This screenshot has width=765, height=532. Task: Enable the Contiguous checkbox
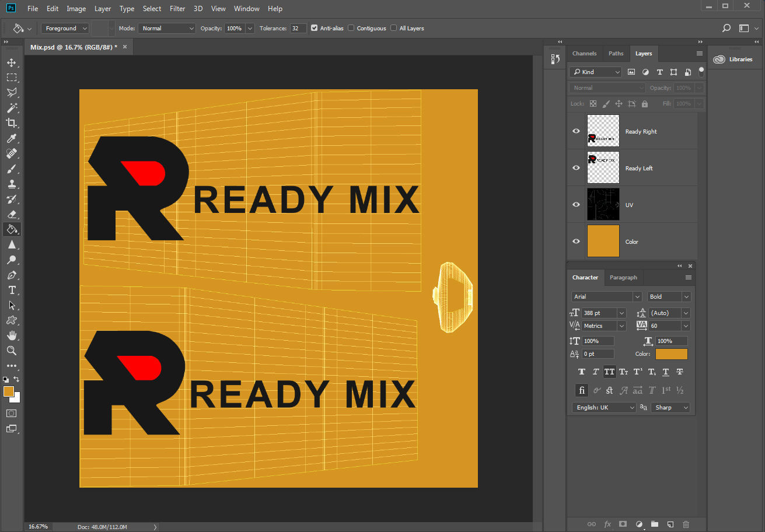(x=351, y=28)
